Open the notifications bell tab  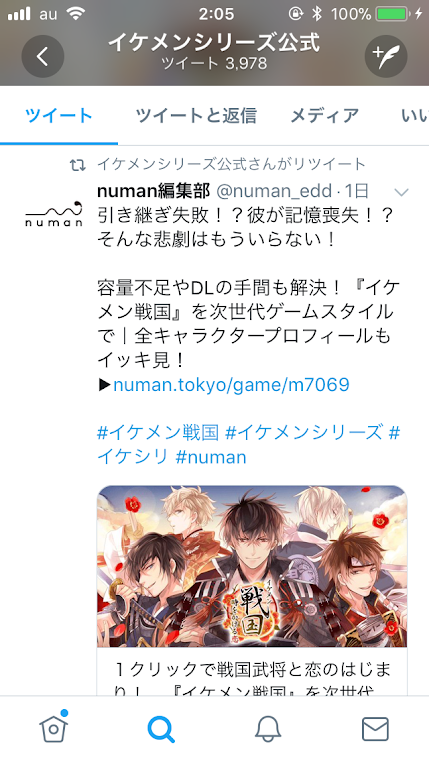(x=268, y=729)
